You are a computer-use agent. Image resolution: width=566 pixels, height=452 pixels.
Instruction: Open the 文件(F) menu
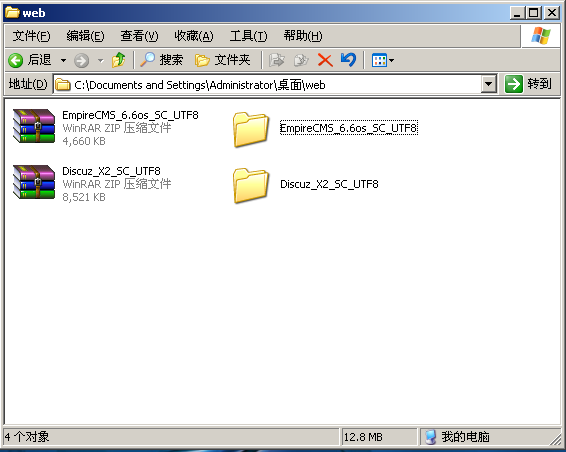31,36
